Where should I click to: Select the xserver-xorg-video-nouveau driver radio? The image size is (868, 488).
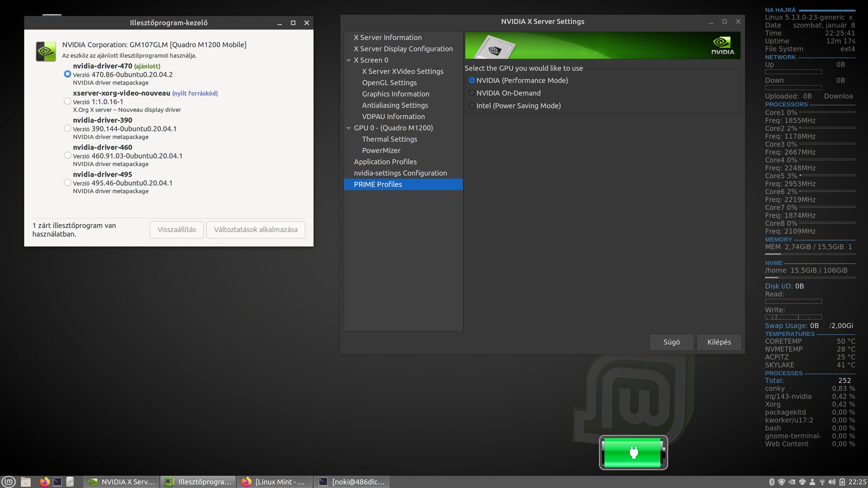pos(67,101)
